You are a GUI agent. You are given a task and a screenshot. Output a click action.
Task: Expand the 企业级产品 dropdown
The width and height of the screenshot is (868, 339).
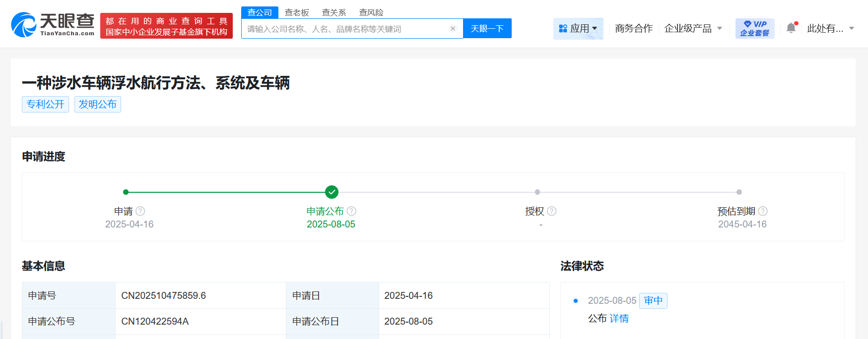693,28
